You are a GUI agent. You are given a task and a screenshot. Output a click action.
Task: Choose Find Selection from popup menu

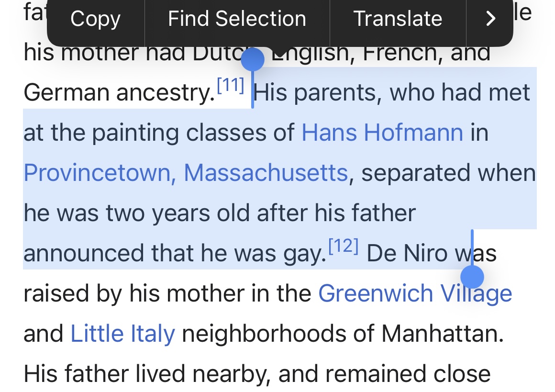pos(237,19)
